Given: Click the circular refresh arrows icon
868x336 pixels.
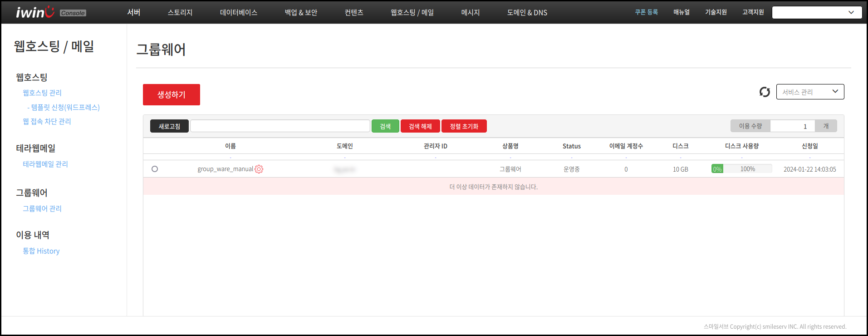Looking at the screenshot, I should 765,92.
